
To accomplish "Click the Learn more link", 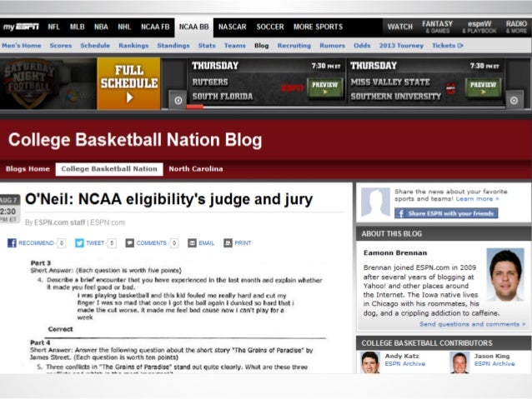I will (477, 199).
